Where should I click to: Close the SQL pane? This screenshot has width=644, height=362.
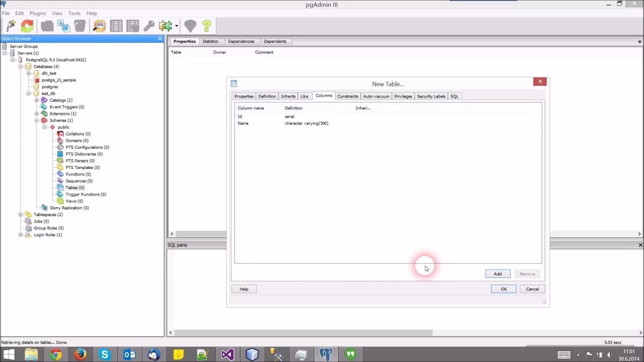(640, 245)
